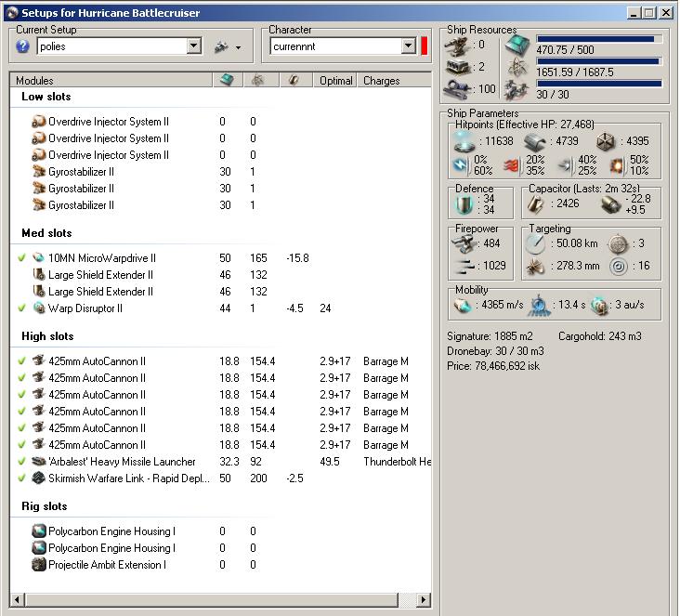Open the ship setup options icon

pos(222,46)
